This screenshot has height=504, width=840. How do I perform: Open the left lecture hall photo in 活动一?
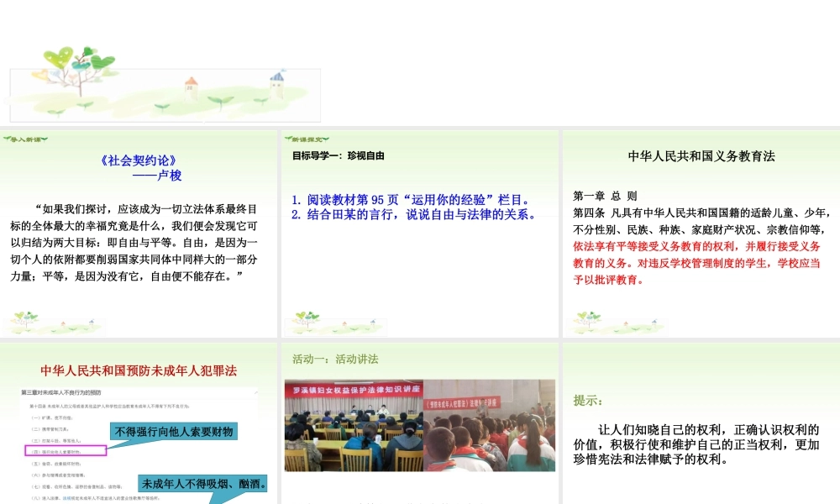[353, 425]
